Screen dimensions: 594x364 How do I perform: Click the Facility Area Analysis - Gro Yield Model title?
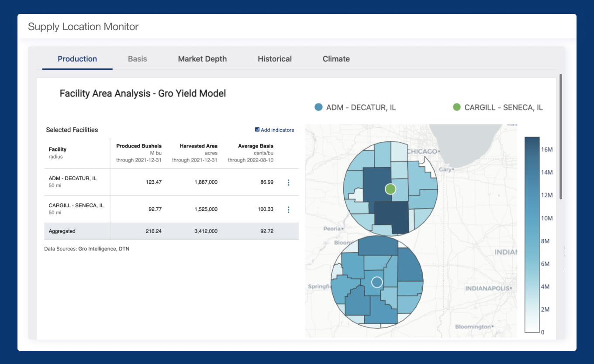pyautogui.click(x=143, y=93)
